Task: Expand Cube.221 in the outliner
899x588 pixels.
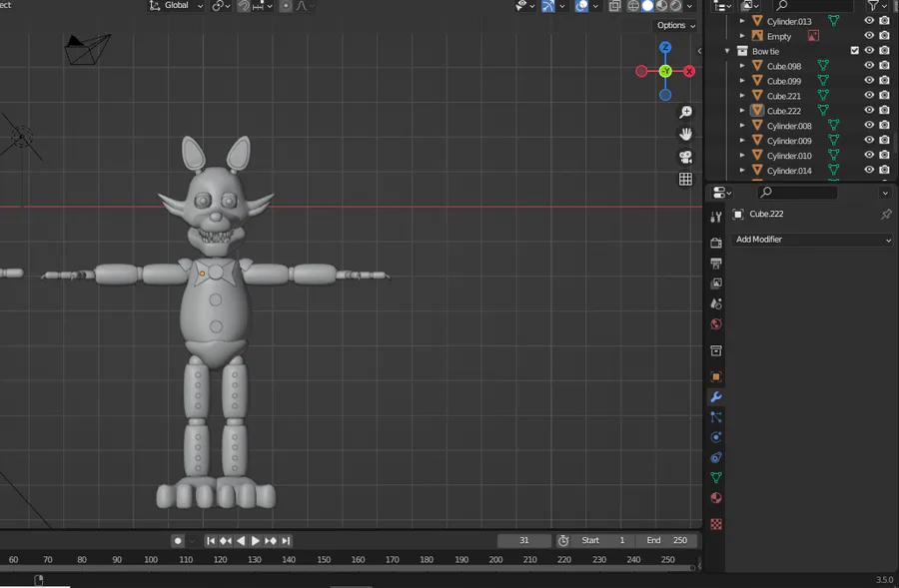Action: [742, 95]
